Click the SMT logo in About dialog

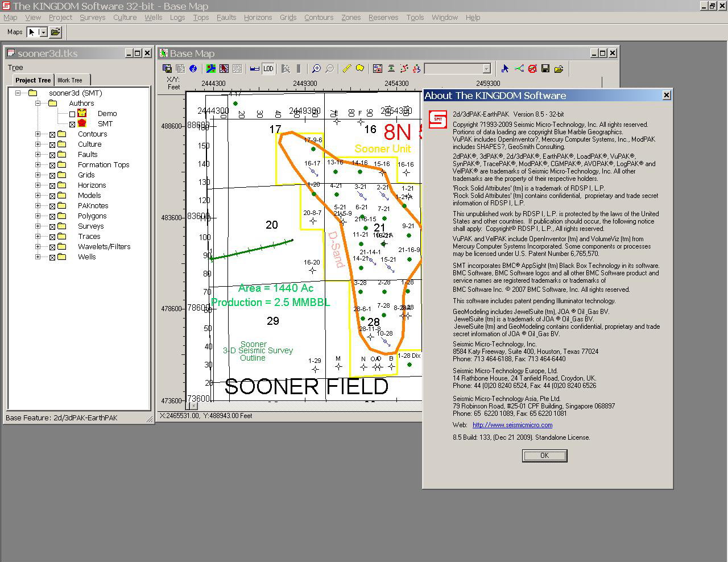(x=438, y=119)
